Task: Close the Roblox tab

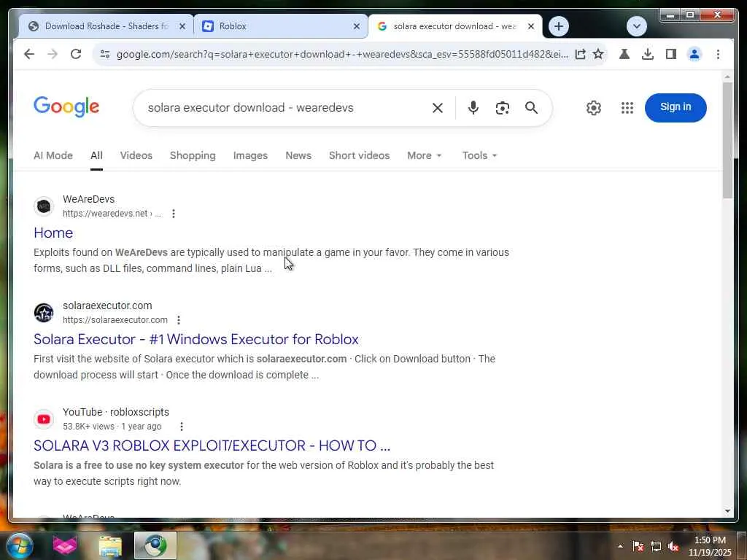Action: point(356,27)
